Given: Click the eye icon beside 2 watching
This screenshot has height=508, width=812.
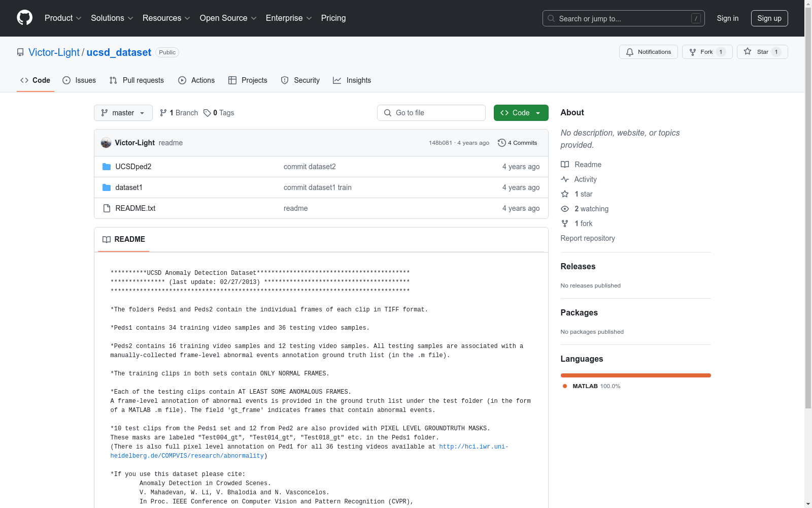Looking at the screenshot, I should tap(565, 209).
